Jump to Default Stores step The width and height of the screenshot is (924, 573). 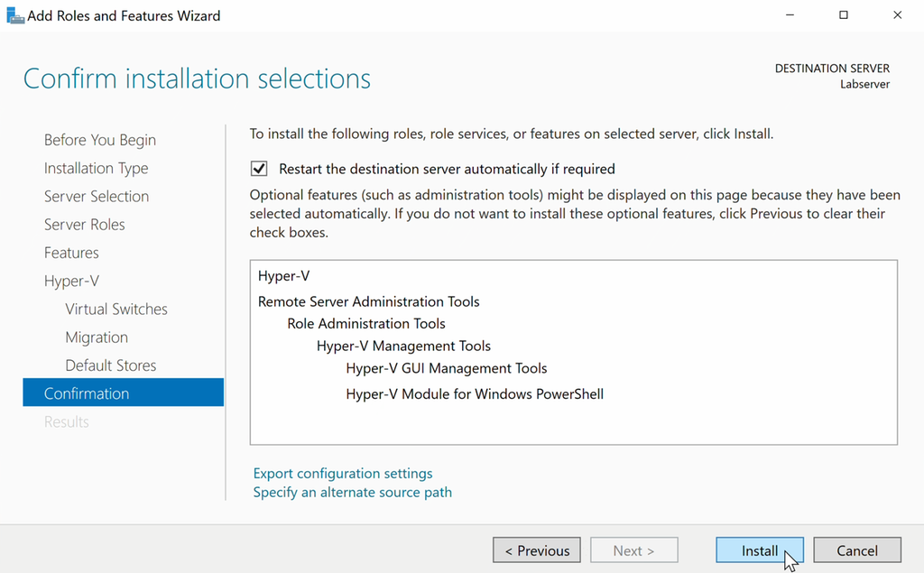coord(111,365)
